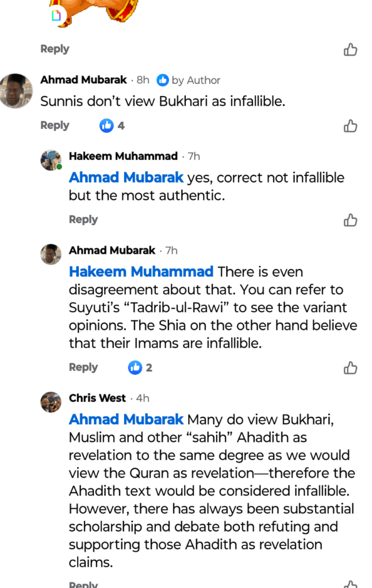372x588 pixels.
Task: Open Hakeem Muhammad mention in Ahmad's reply
Action: [x=141, y=271]
